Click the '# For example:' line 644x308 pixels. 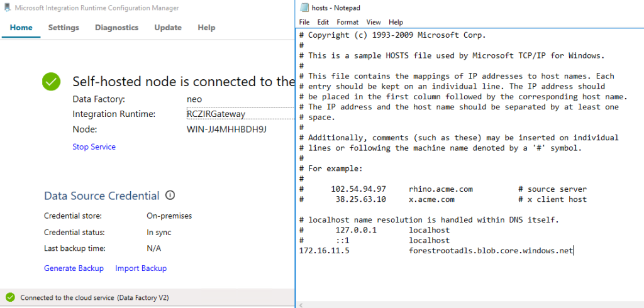[331, 168]
